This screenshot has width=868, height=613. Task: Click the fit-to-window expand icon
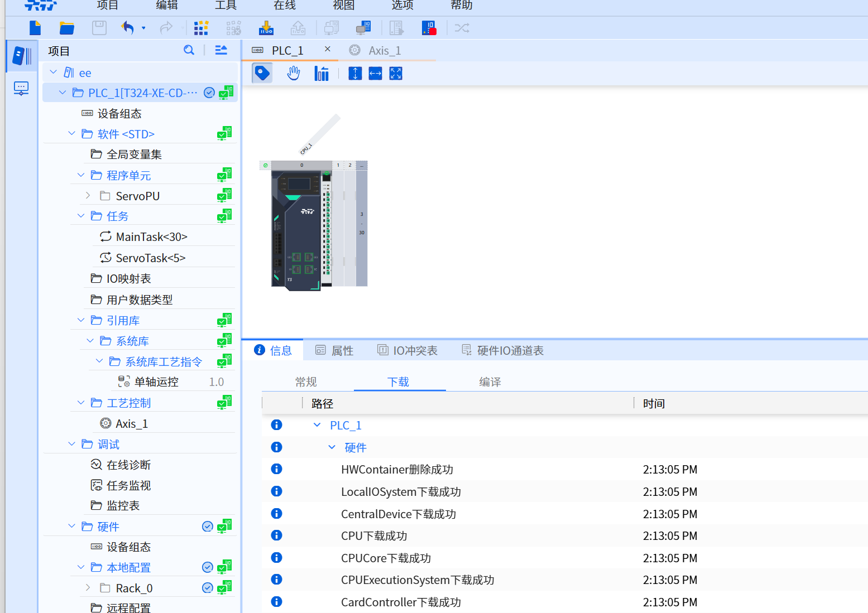(396, 73)
